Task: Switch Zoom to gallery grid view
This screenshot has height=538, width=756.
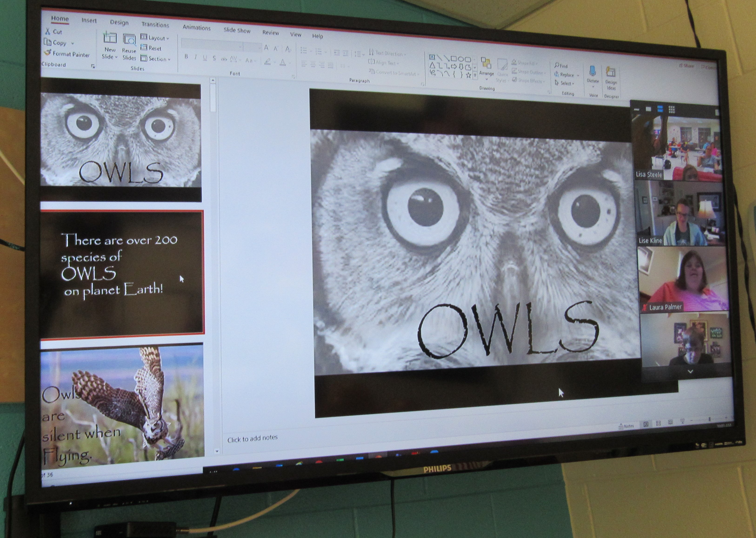Action: tap(672, 109)
